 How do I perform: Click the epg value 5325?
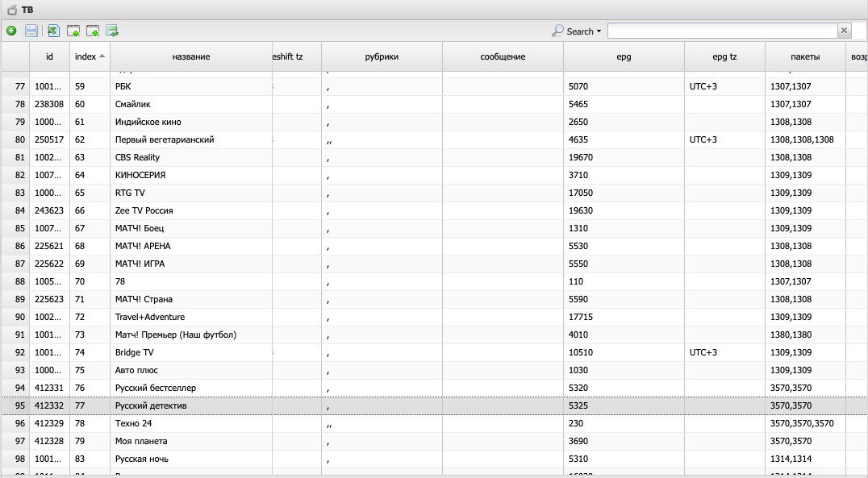click(578, 405)
